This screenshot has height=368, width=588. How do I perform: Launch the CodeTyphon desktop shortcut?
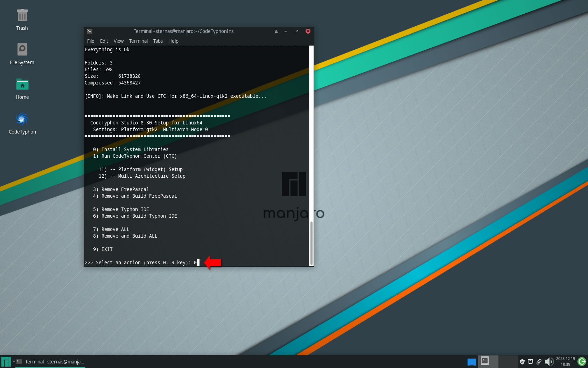tap(22, 123)
